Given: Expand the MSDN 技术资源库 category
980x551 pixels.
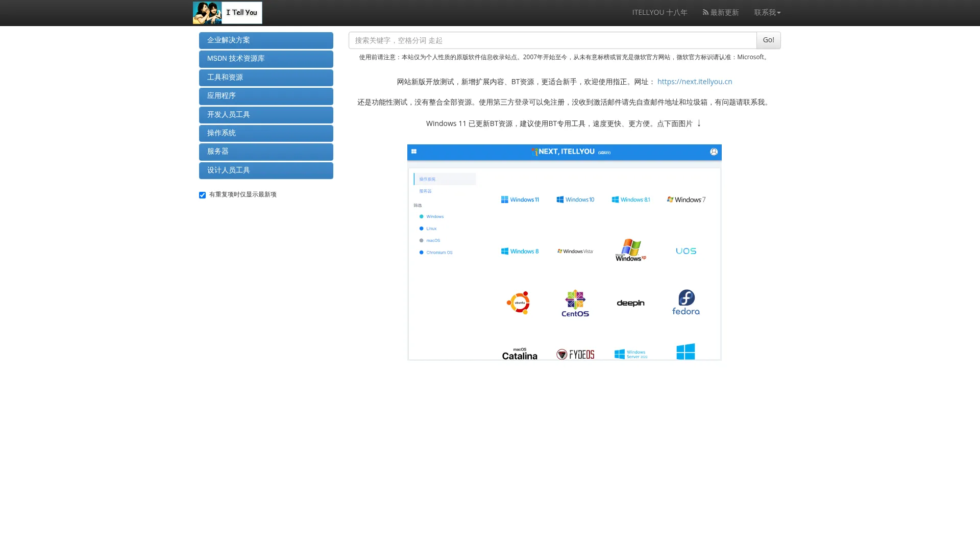Looking at the screenshot, I should [x=265, y=59].
